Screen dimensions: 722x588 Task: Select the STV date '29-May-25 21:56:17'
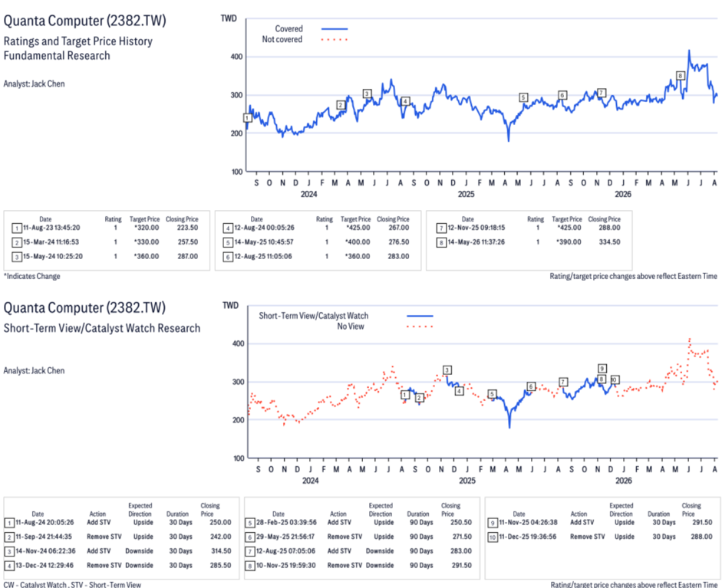[285, 537]
